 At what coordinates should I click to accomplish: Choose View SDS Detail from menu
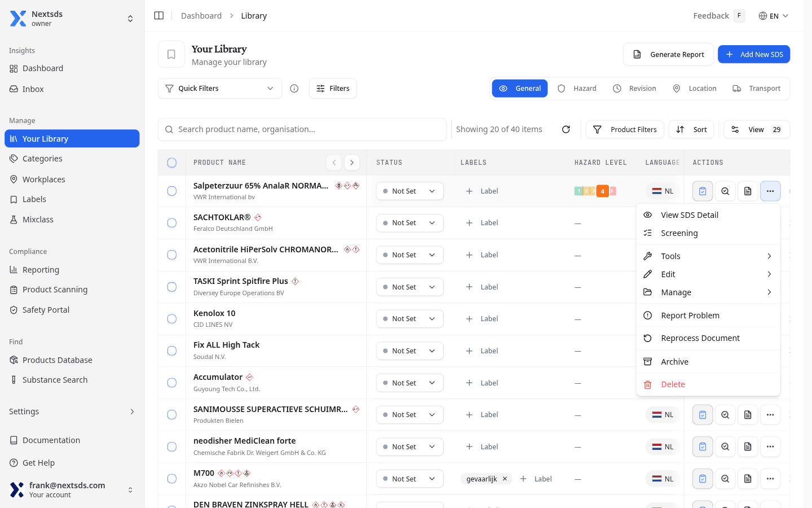point(708,215)
